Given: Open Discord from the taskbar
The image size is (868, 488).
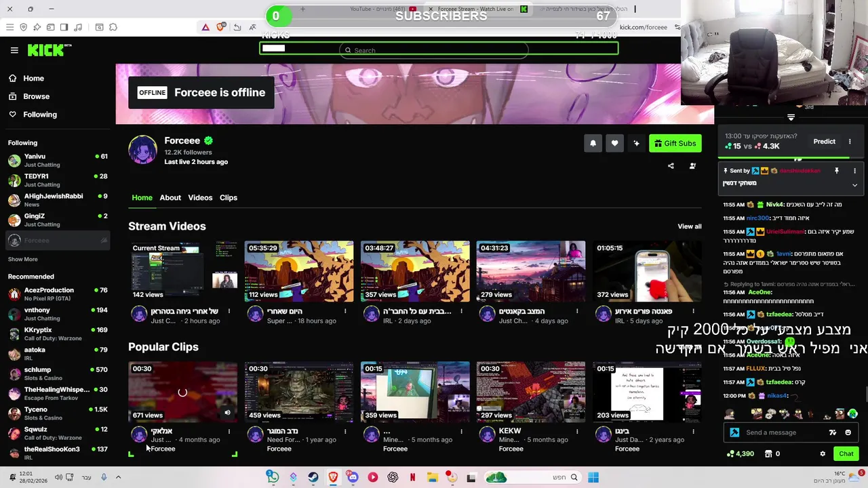Looking at the screenshot, I should [353, 477].
